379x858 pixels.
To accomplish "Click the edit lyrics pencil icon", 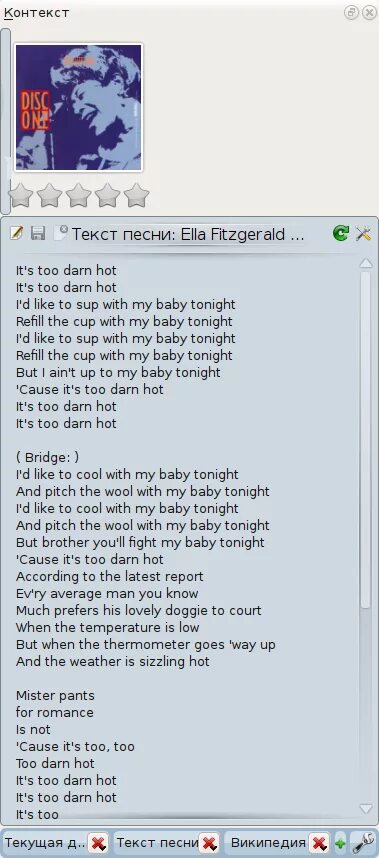I will click(x=16, y=234).
